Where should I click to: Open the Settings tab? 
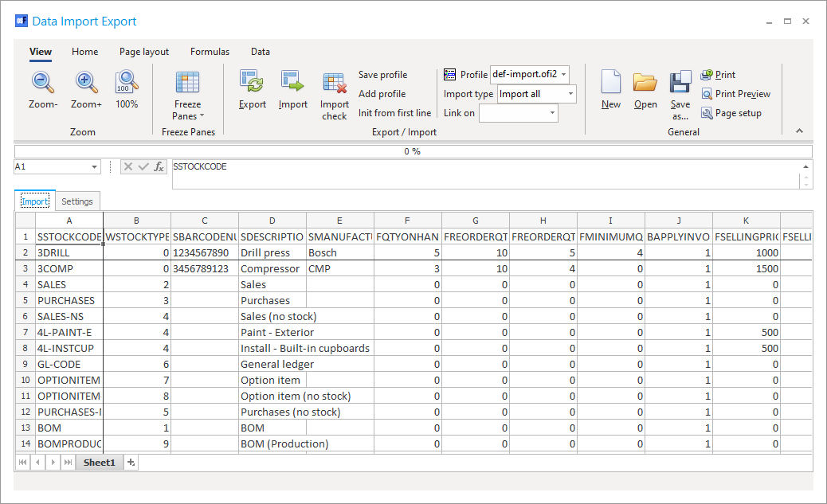pos(77,201)
